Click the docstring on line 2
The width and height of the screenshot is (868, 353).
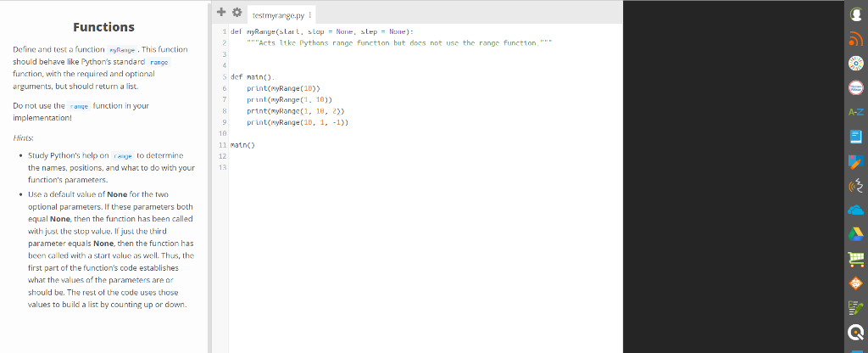tap(400, 42)
